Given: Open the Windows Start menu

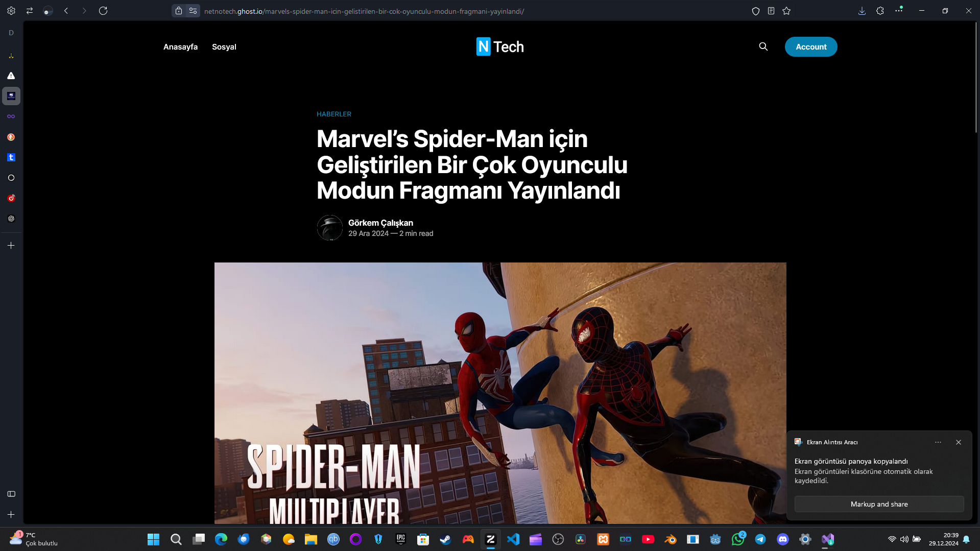Looking at the screenshot, I should tap(153, 539).
